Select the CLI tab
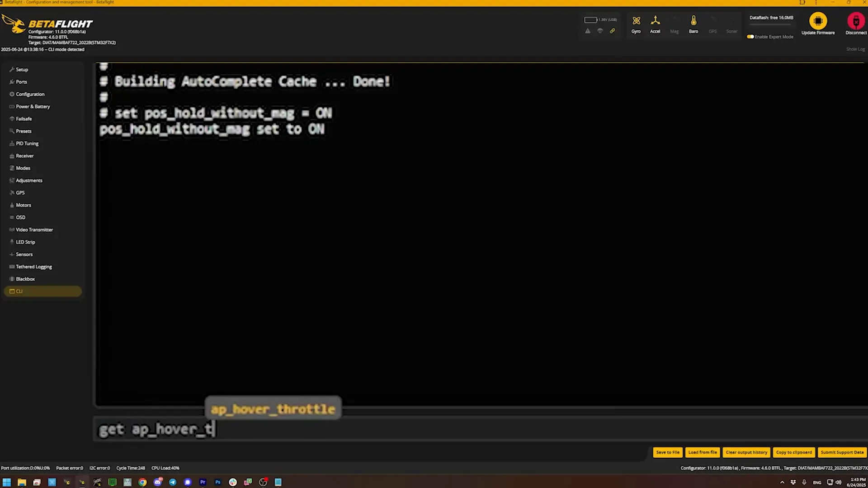Image resolution: width=868 pixels, height=488 pixels. (x=42, y=291)
